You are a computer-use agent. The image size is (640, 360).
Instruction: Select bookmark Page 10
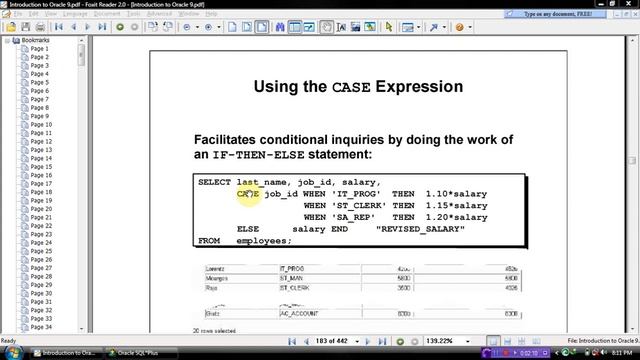(41, 124)
